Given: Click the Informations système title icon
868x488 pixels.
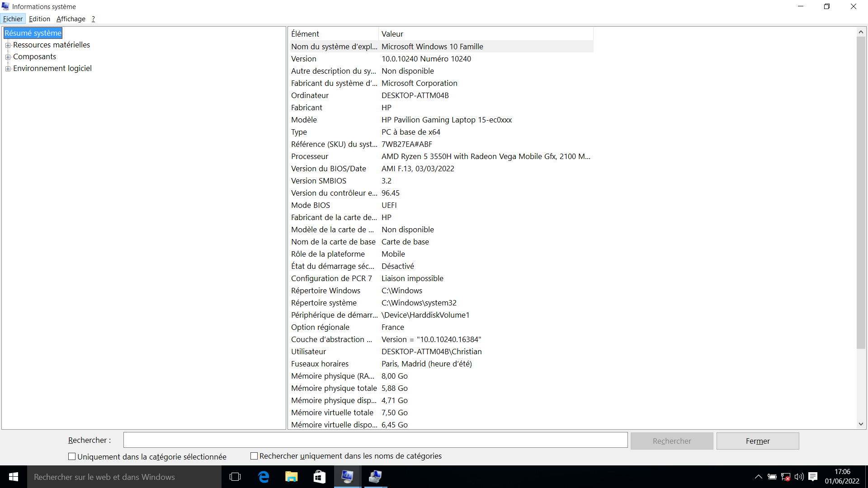Looking at the screenshot, I should 5,6.
